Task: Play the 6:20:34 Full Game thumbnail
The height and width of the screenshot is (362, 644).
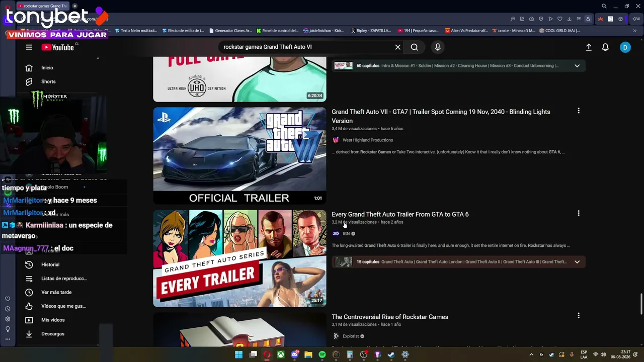Action: click(239, 79)
